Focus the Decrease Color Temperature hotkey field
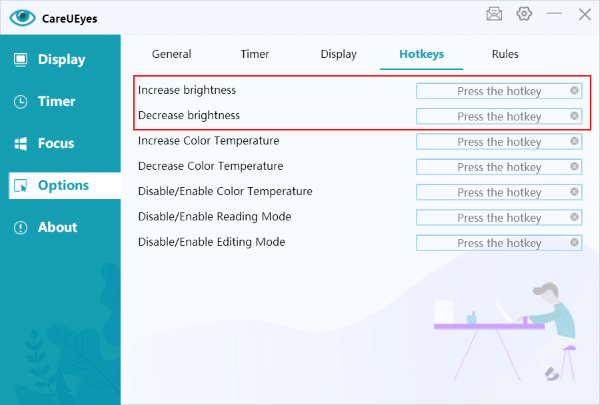The image size is (600, 405). pyautogui.click(x=495, y=166)
